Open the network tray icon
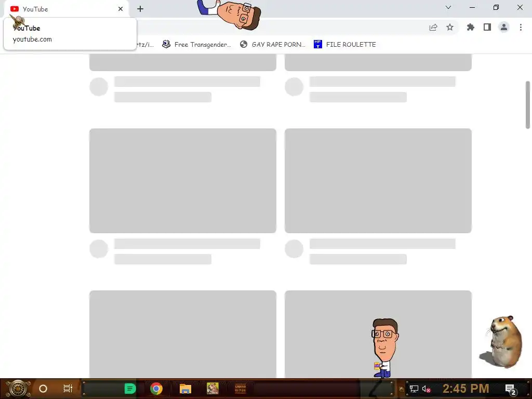 [414, 389]
